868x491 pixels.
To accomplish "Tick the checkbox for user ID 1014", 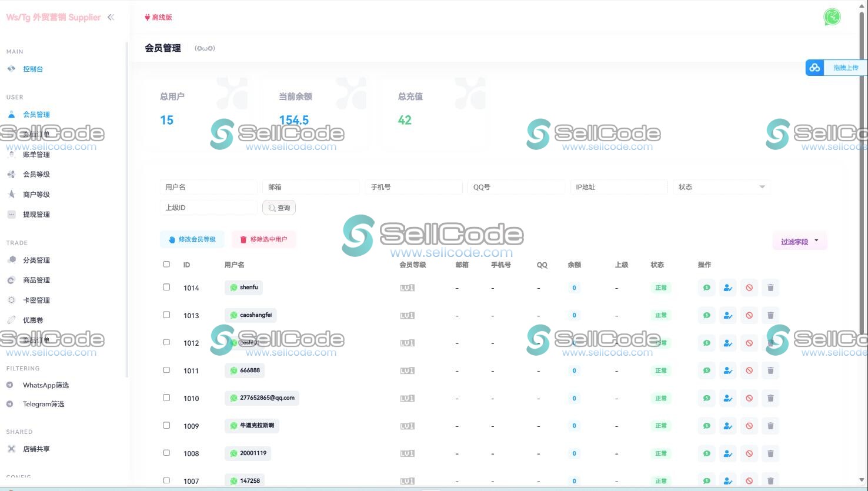I will coord(166,287).
